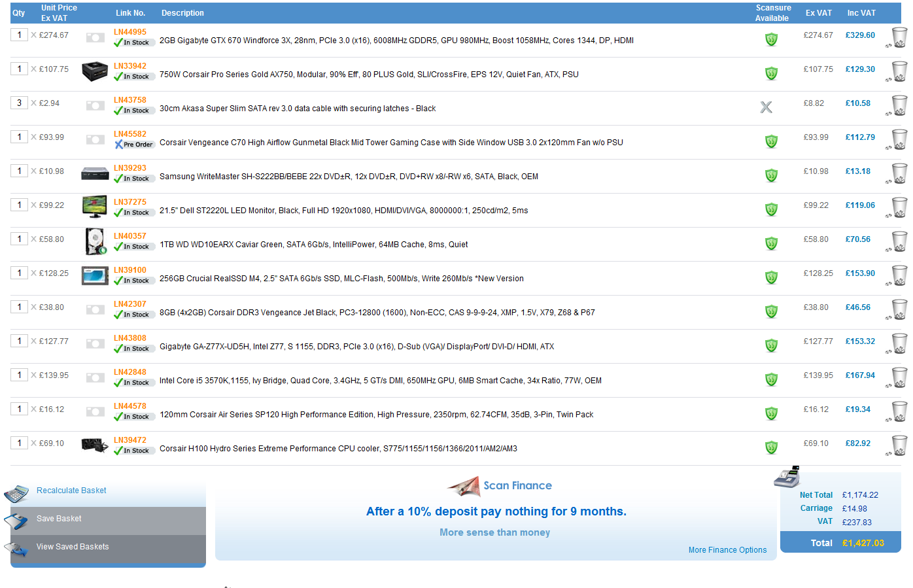Click Total amount £1,427.03
Image resolution: width=913 pixels, height=588 pixels.
pos(863,543)
